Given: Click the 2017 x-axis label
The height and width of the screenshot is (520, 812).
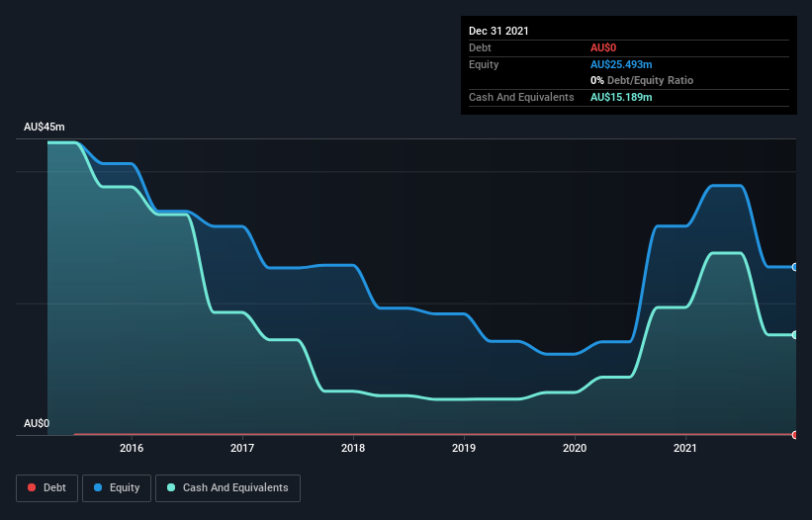Looking at the screenshot, I should 242,448.
